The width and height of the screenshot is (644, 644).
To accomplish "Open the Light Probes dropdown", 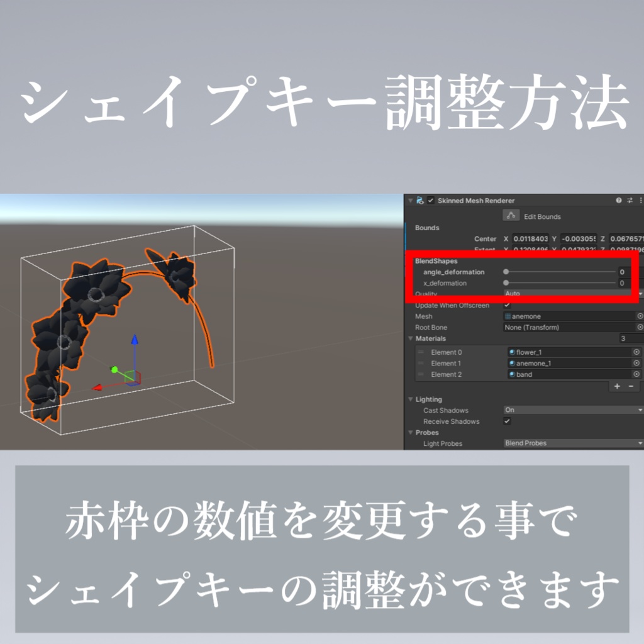I will (x=574, y=443).
